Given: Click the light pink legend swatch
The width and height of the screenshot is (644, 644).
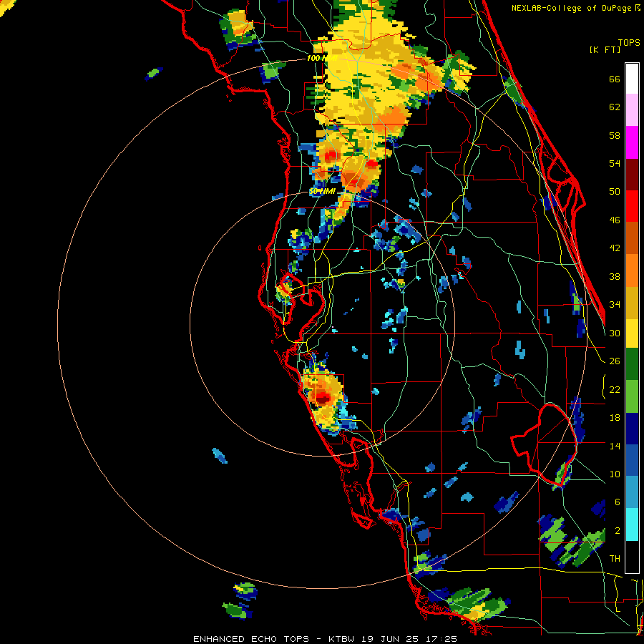Looking at the screenshot, I should pyautogui.click(x=632, y=109).
